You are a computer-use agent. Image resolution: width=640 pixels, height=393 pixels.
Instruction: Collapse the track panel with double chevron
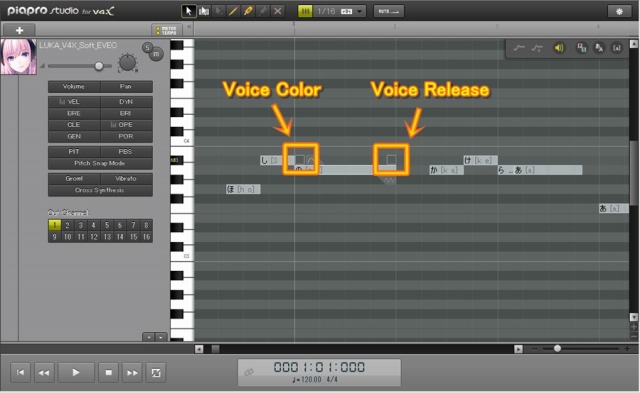[189, 27]
